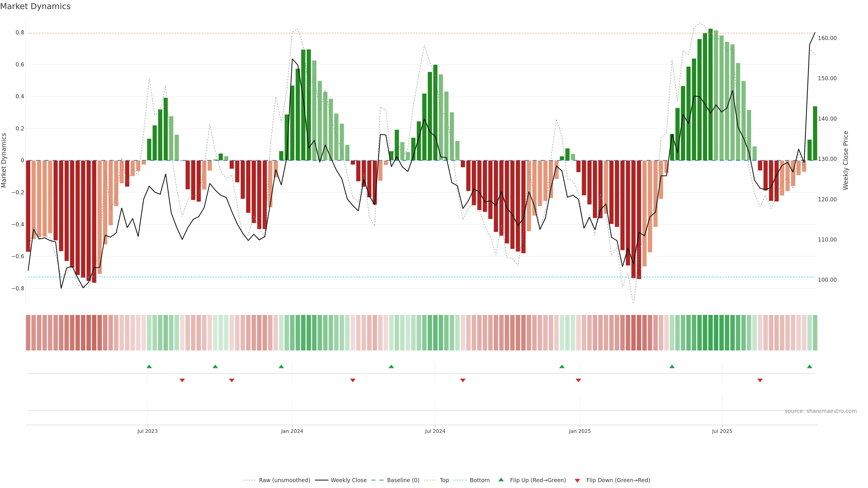Click the Jul 2025 x-axis label
Image resolution: width=868 pixels, height=488 pixels.
(722, 431)
